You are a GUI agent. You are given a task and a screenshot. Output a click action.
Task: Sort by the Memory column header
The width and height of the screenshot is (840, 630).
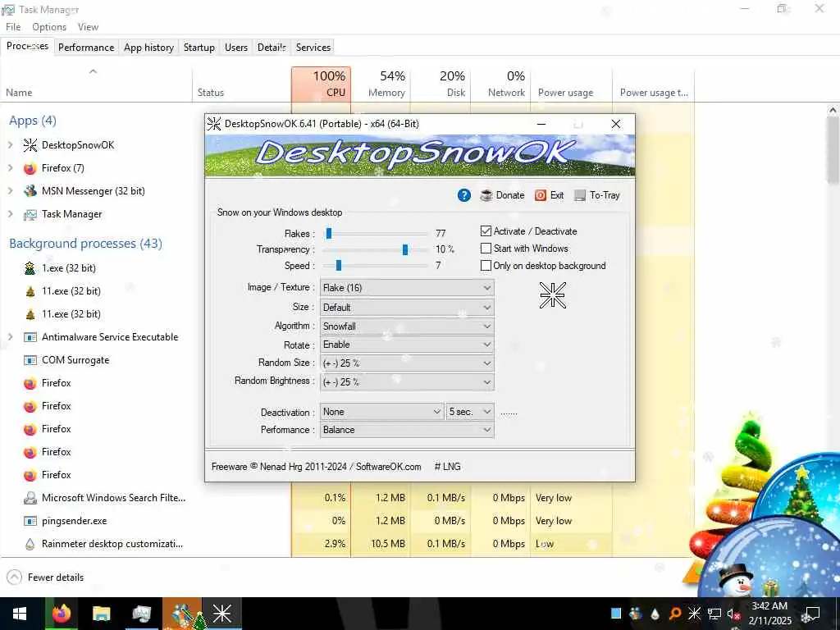(x=381, y=84)
